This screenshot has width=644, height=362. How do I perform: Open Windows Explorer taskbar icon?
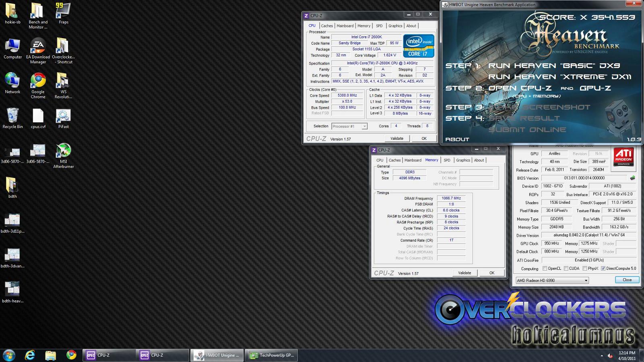pos(51,355)
